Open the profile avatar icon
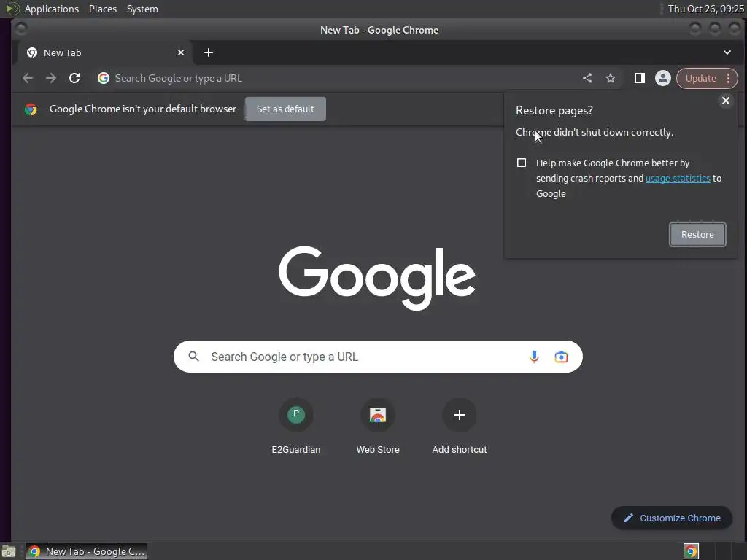Viewport: 747px width, 560px height. pos(662,78)
